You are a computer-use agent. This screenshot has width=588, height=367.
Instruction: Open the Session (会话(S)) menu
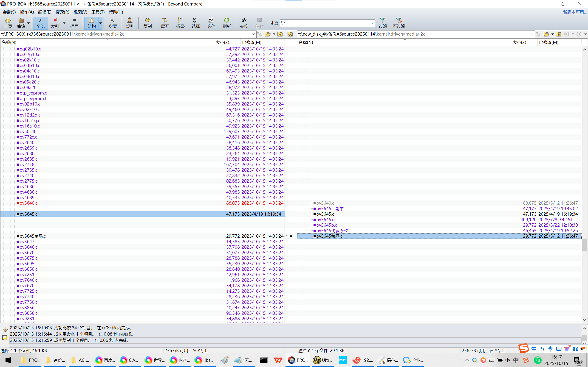9,12
